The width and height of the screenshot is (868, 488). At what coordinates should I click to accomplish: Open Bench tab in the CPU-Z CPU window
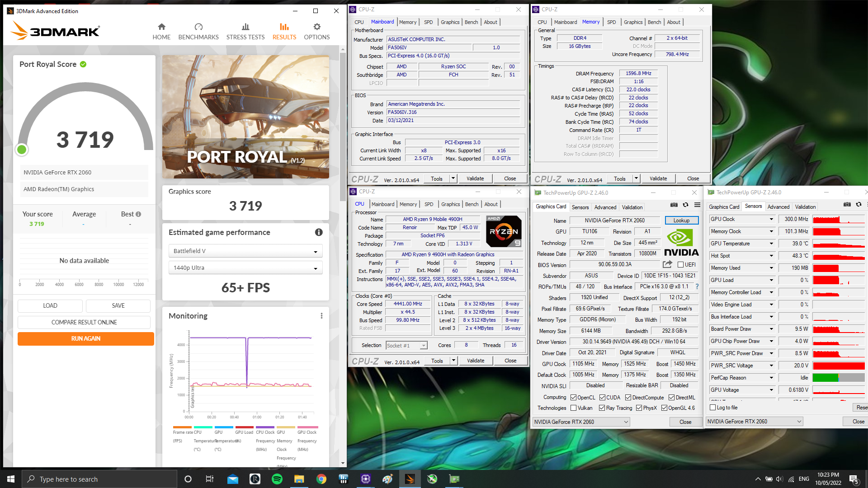pos(472,204)
